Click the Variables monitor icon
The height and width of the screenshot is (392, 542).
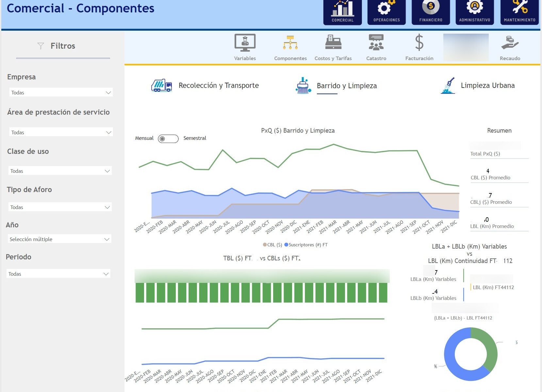point(245,43)
